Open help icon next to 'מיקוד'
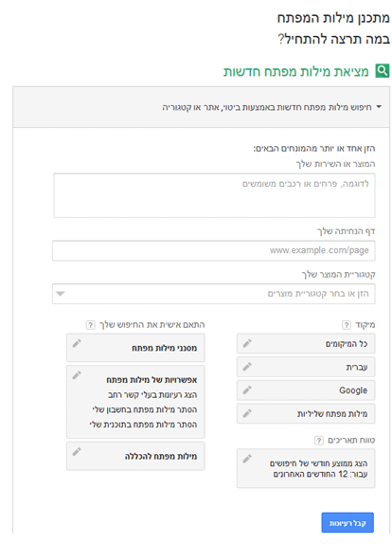 347,325
